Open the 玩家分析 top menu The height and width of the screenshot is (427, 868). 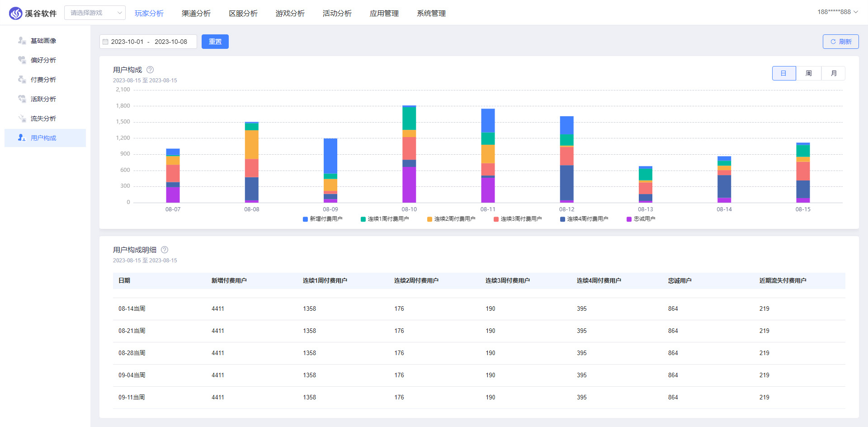(149, 13)
